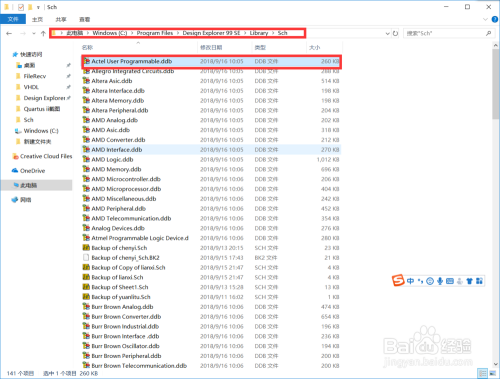The height and width of the screenshot is (379, 500).
Task: Switch to details view layout icon
Action: point(482,373)
